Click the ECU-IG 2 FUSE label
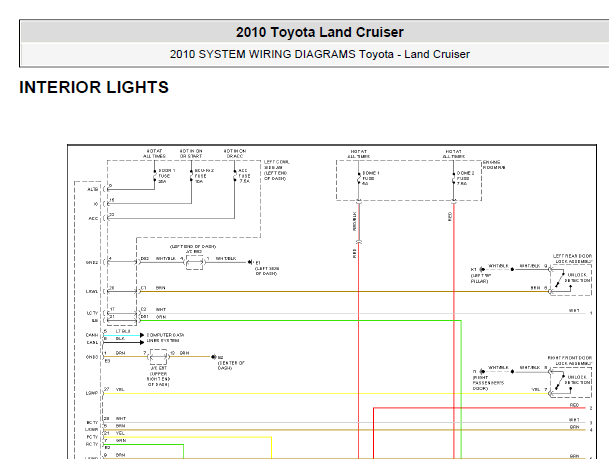Viewport: 609px width, 459px height. [204, 176]
